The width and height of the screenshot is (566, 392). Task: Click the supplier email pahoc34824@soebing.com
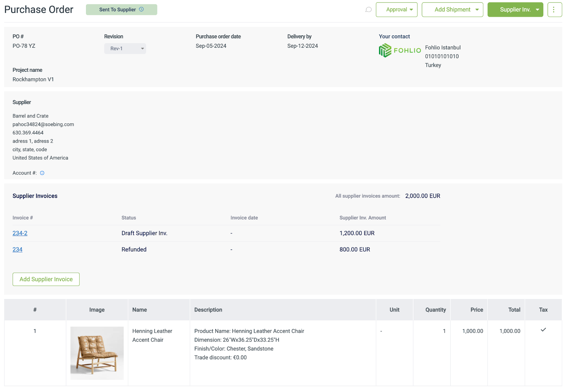pyautogui.click(x=43, y=124)
